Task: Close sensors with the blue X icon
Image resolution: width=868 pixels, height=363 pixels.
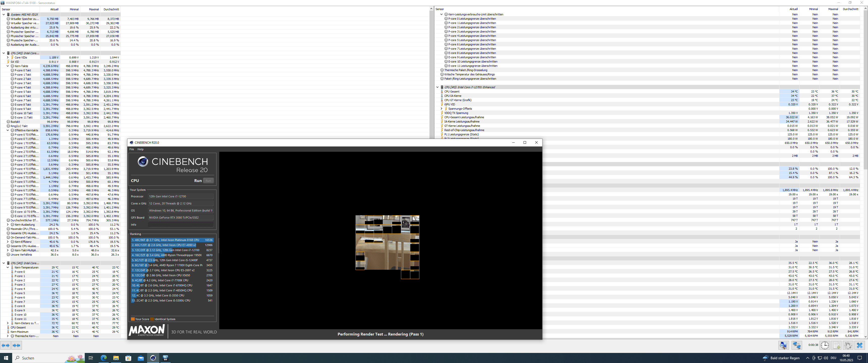Action: click(x=860, y=345)
